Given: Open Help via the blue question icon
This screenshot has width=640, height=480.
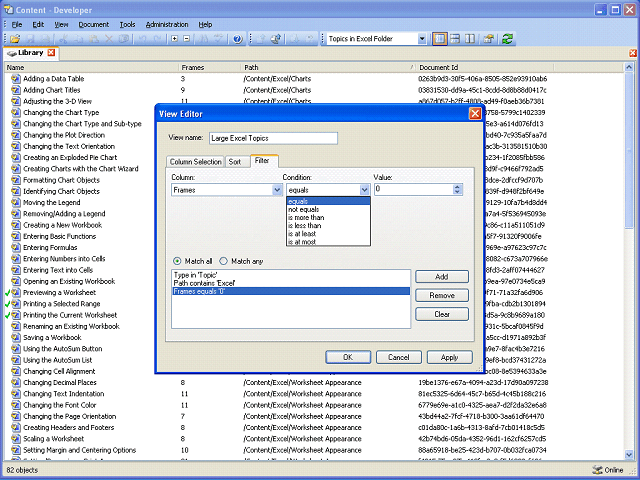Looking at the screenshot, I should point(238,39).
